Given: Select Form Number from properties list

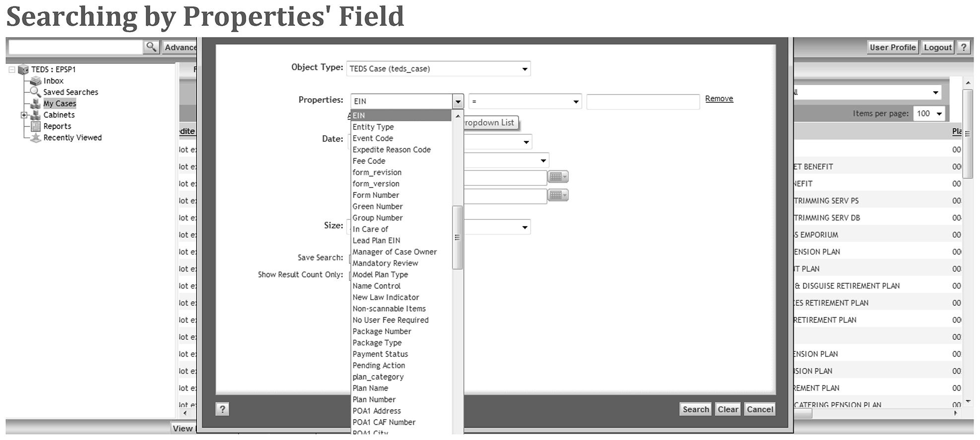Looking at the screenshot, I should (x=376, y=195).
